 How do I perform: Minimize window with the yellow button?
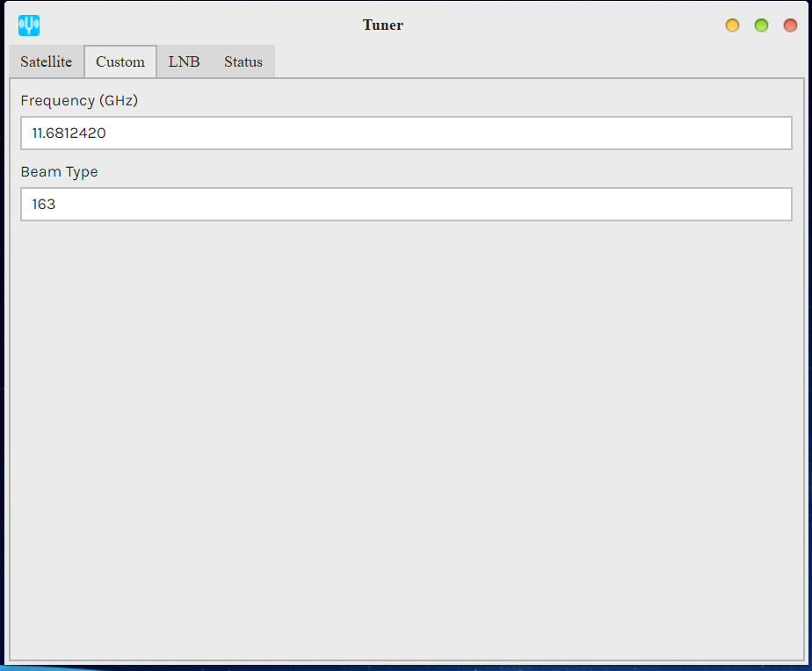732,25
